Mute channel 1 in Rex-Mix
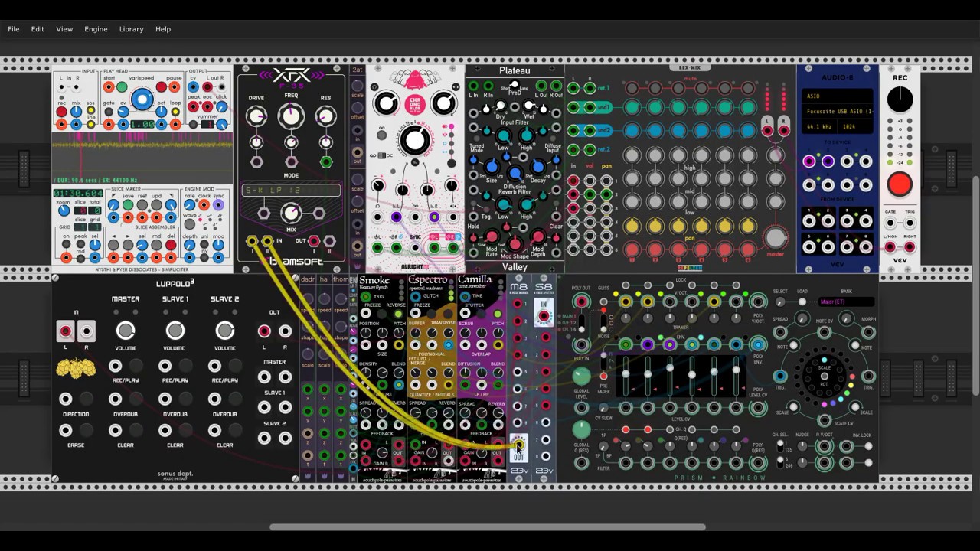The width and height of the screenshot is (980, 551). (x=632, y=88)
